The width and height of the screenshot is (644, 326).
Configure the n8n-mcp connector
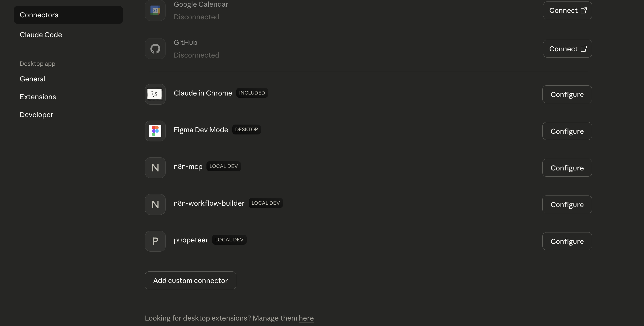pos(567,168)
